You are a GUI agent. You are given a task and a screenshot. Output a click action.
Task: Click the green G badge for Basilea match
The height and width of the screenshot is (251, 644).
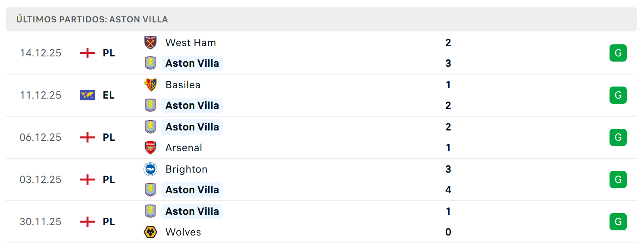pos(618,95)
